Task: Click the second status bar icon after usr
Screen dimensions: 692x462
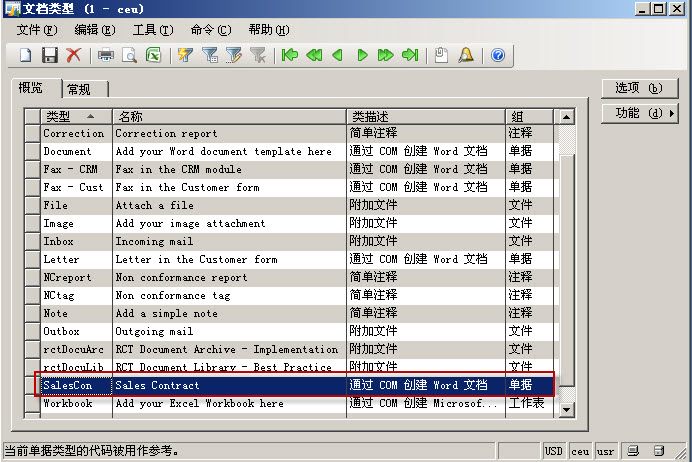Action: pos(659,451)
